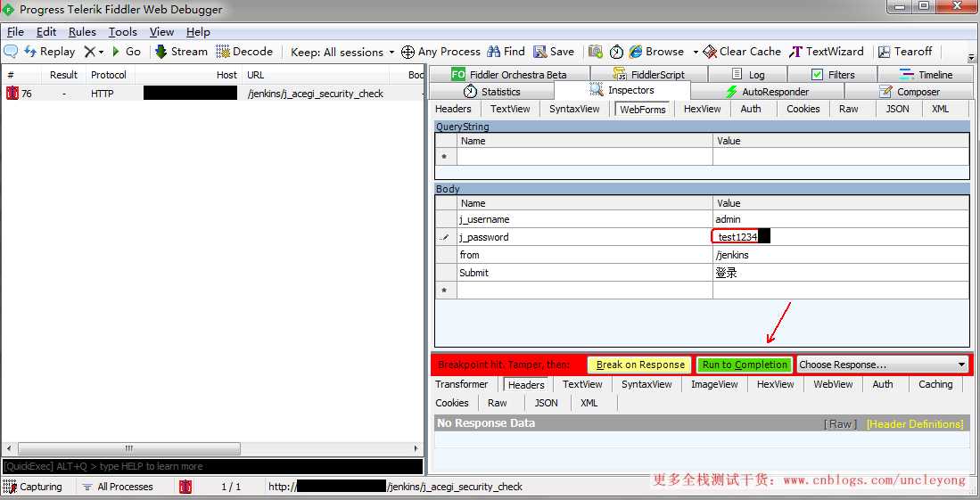Launch Browse in Internet Explorer
This screenshot has height=500, width=980.
coord(656,52)
